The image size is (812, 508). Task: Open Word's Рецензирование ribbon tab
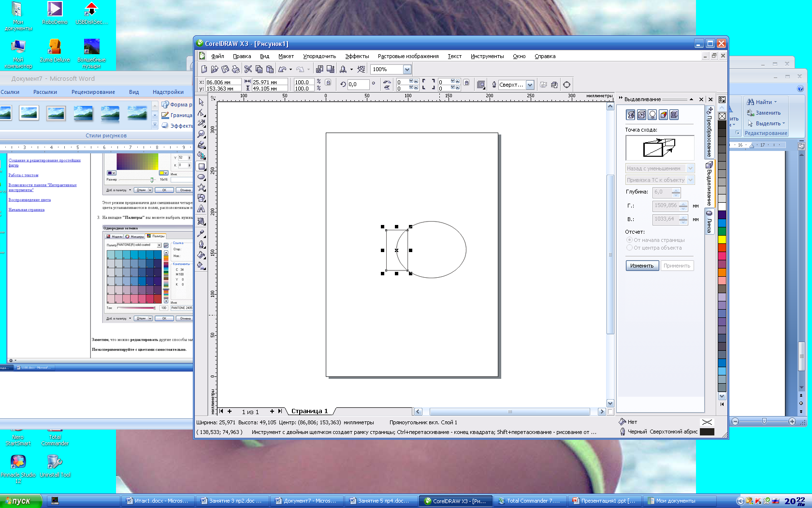(x=93, y=92)
